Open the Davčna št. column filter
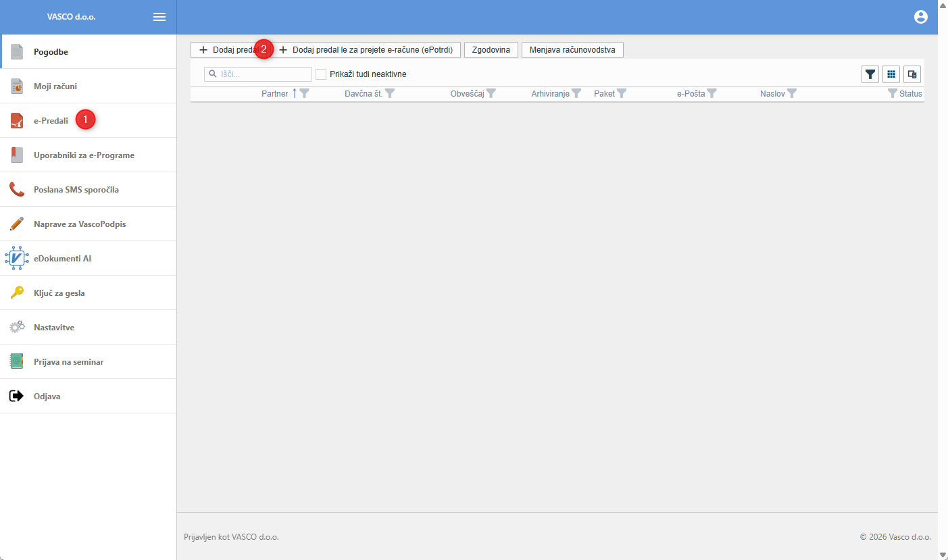 390,94
